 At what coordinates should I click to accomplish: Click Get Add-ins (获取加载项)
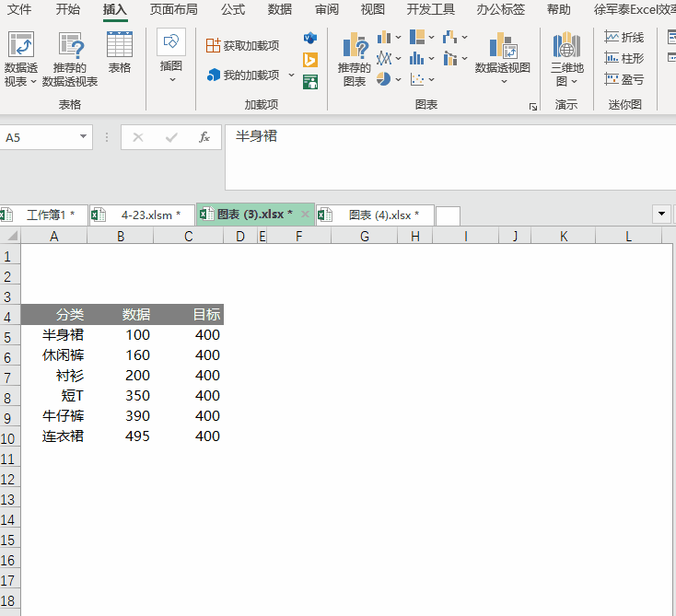[x=243, y=45]
